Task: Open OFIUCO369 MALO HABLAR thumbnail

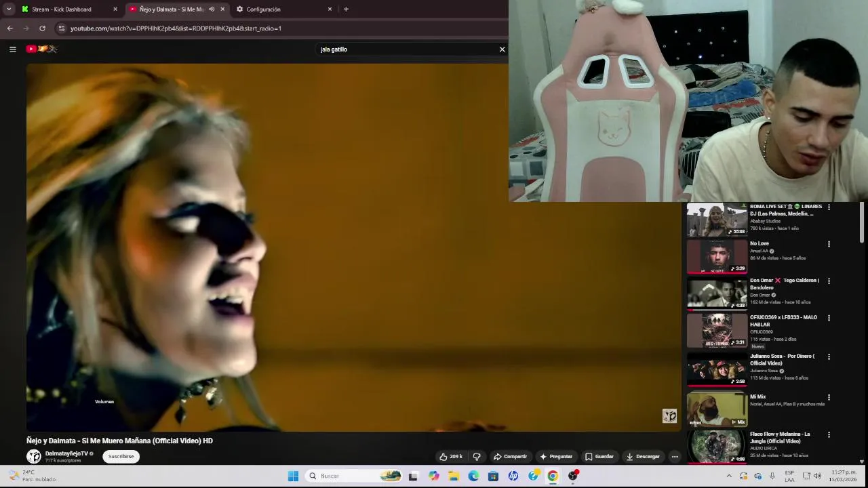Action: pyautogui.click(x=717, y=330)
